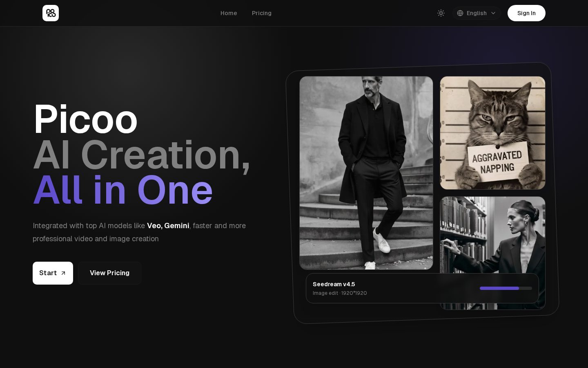The image size is (588, 368).
Task: Open the man in black coat image
Action: click(x=366, y=173)
